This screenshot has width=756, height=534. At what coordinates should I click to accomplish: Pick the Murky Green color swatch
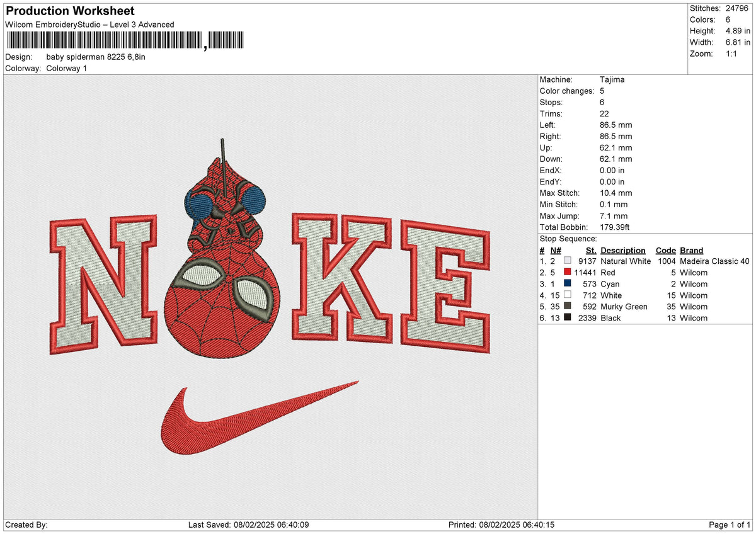coord(568,307)
